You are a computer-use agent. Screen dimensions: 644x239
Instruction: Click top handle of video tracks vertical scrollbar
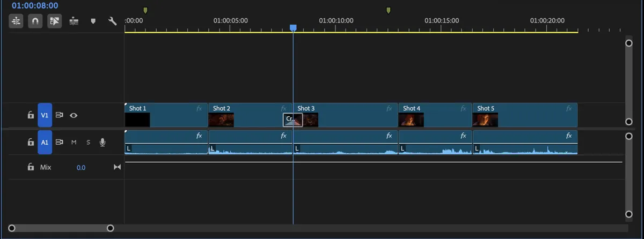629,43
